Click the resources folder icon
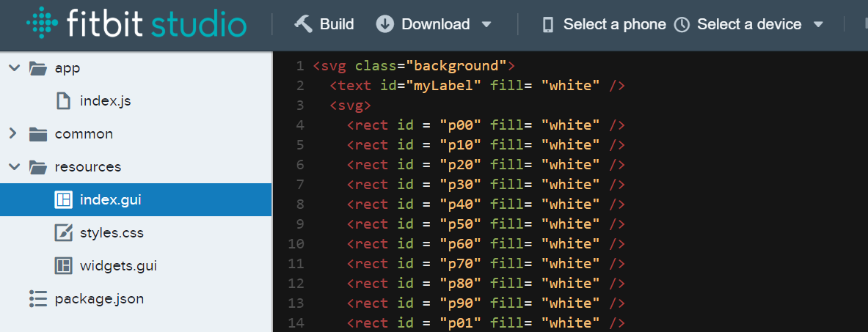This screenshot has width=868, height=332. [37, 166]
